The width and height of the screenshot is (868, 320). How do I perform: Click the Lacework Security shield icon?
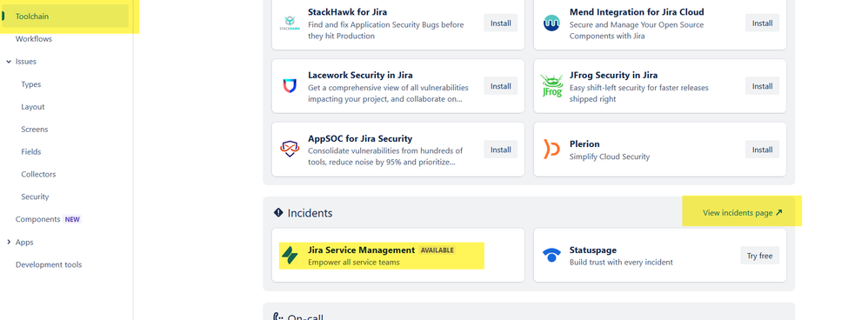(290, 86)
